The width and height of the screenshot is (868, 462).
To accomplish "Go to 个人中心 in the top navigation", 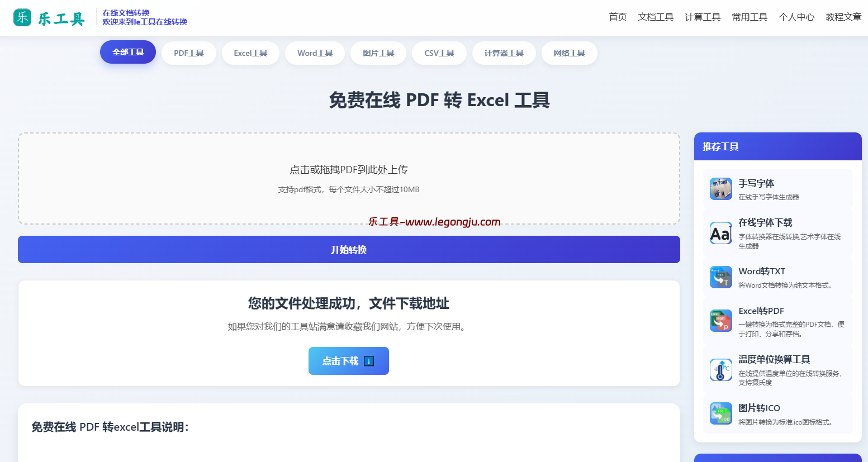I will [x=796, y=17].
